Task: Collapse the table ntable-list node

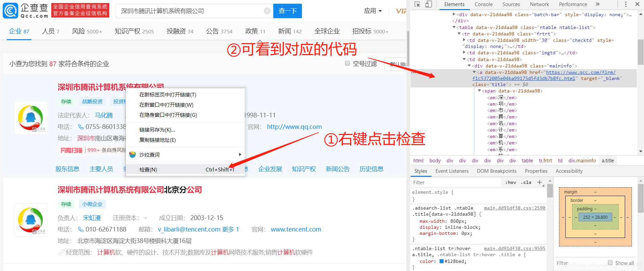Action: tap(454, 27)
